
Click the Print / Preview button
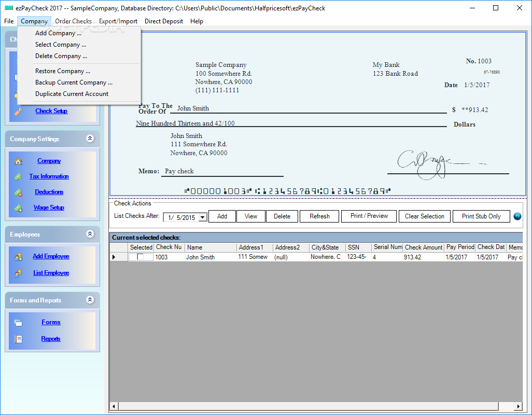point(369,216)
